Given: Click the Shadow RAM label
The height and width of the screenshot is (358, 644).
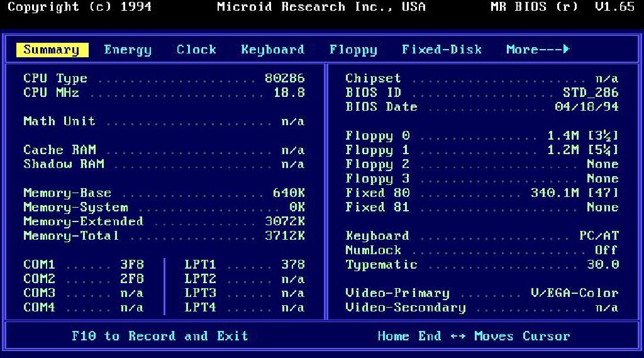Looking at the screenshot, I should 64,164.
